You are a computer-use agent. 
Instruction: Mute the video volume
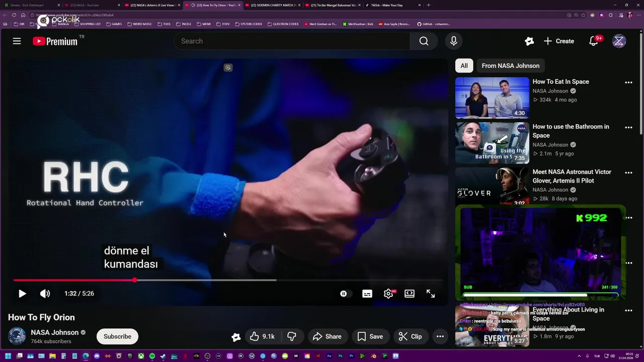pos(45,294)
